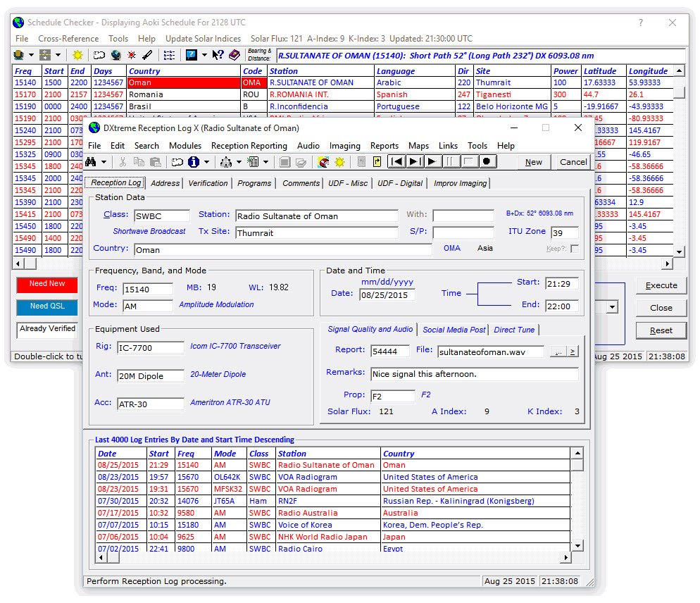The width and height of the screenshot is (700, 603).
Task: Click the Date field showing 08/25/2015
Action: 387,294
